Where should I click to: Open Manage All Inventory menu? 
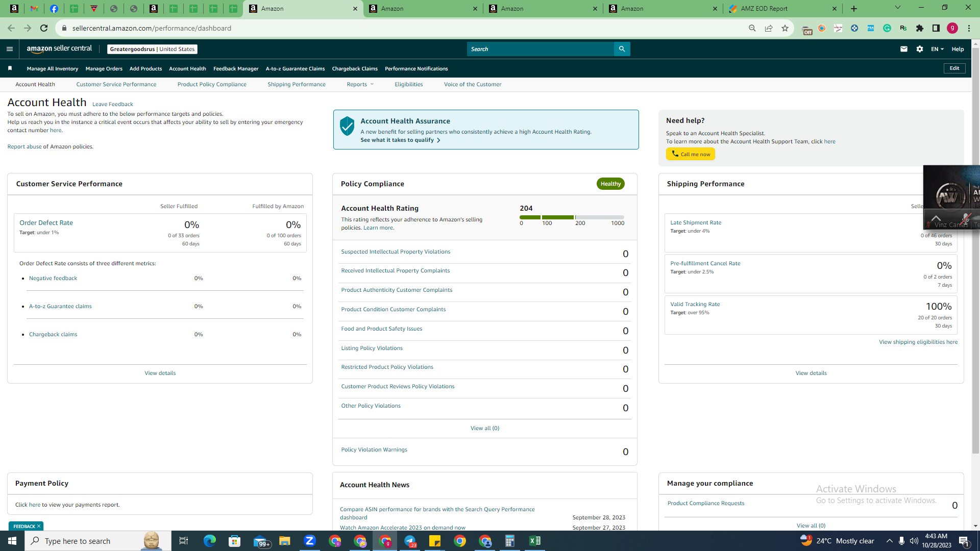pos(53,68)
